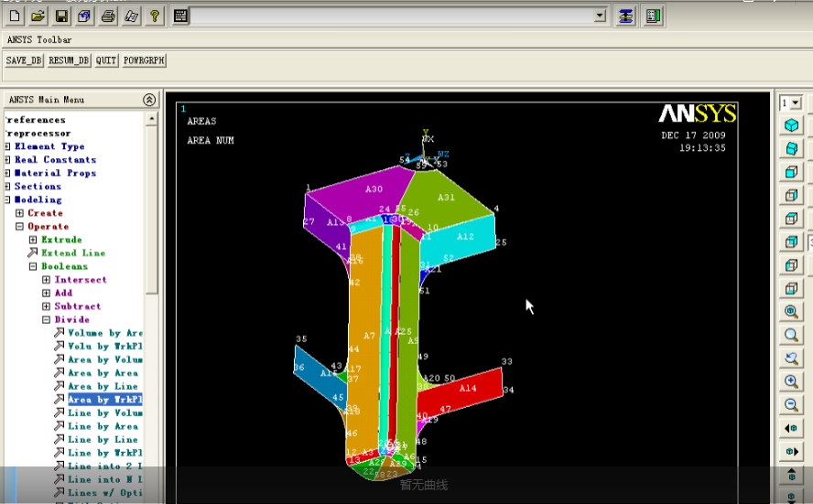Expand the Add node

click(46, 294)
